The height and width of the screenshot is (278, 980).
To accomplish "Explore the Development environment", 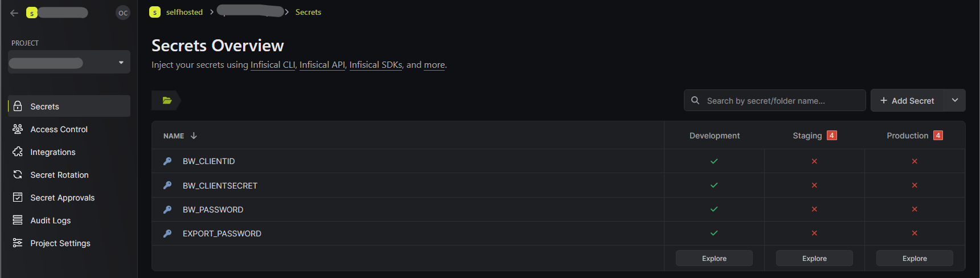I will tap(714, 258).
